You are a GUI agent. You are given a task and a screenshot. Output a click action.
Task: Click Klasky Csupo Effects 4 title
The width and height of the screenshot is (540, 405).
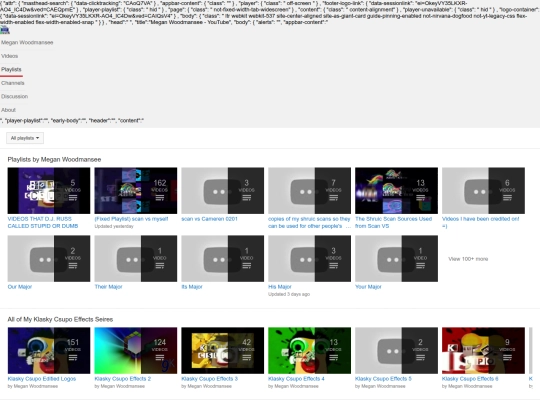(296, 379)
